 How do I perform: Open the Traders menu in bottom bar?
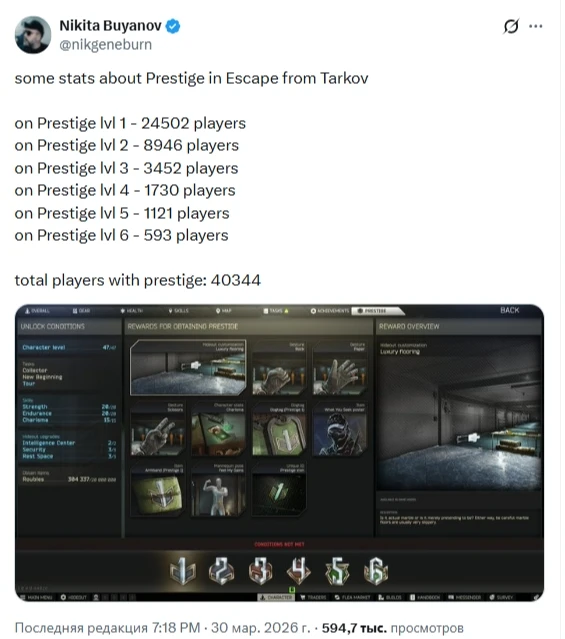[313, 597]
